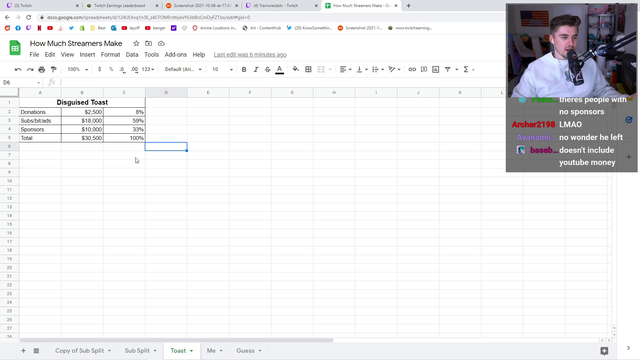Screen dimensions: 640x360
Task: Open the Edit menu
Action: [x=50, y=55]
